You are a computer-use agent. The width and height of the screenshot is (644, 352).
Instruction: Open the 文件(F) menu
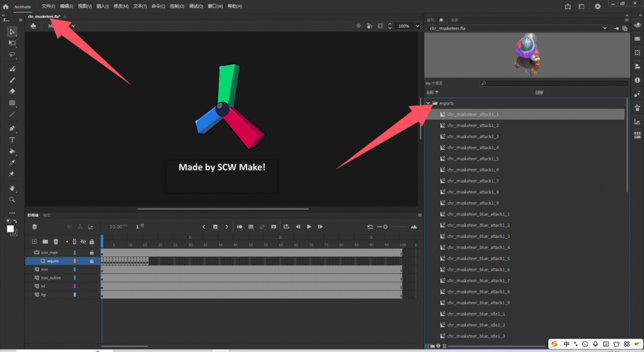point(48,6)
